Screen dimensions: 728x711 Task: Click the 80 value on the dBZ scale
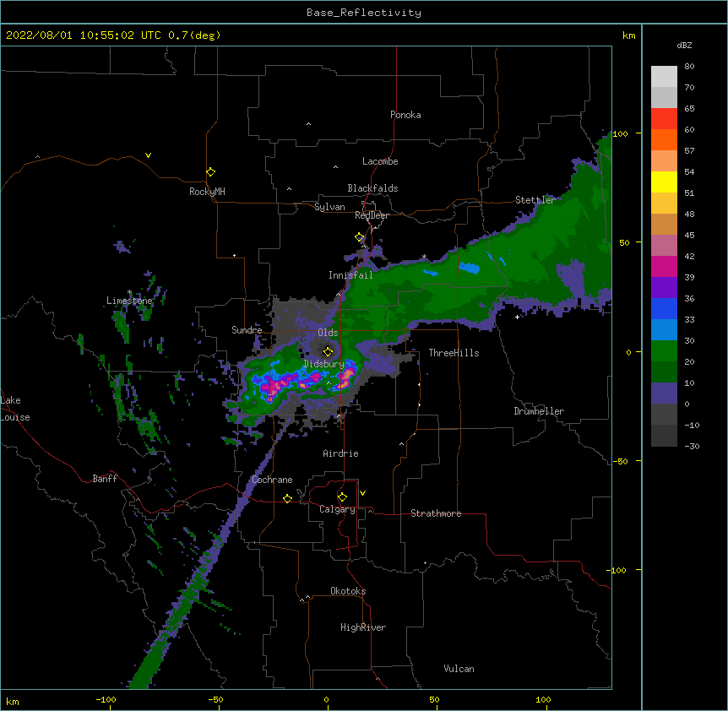[689, 67]
